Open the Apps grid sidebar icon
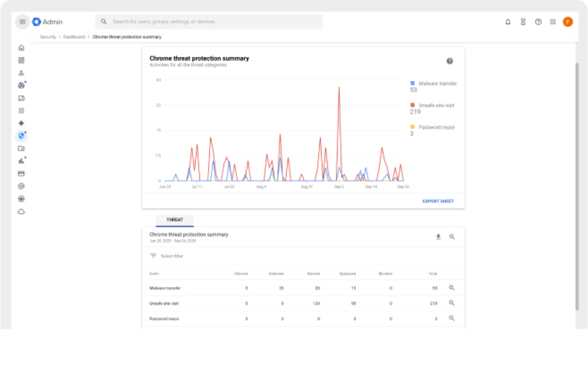This screenshot has height=373, width=588. click(x=21, y=111)
